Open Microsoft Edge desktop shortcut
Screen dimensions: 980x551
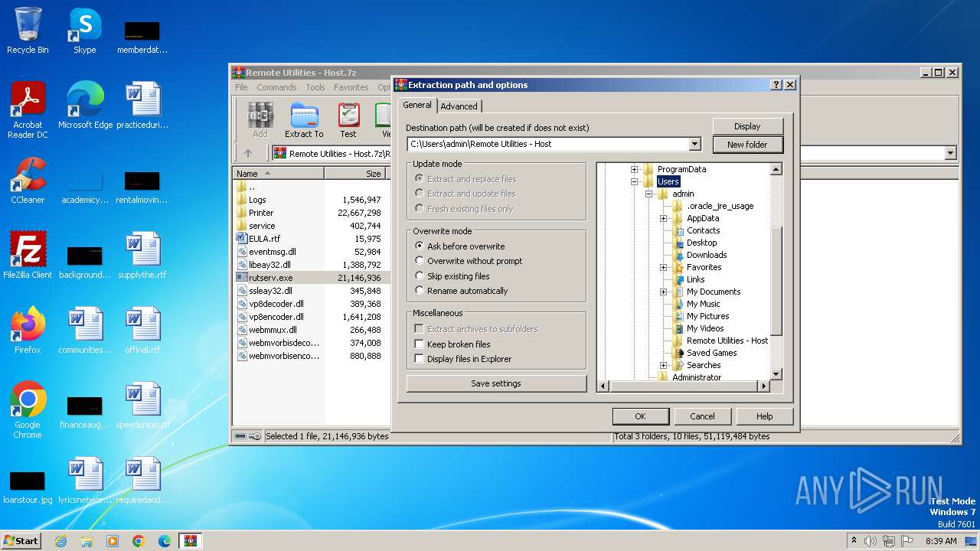[85, 106]
